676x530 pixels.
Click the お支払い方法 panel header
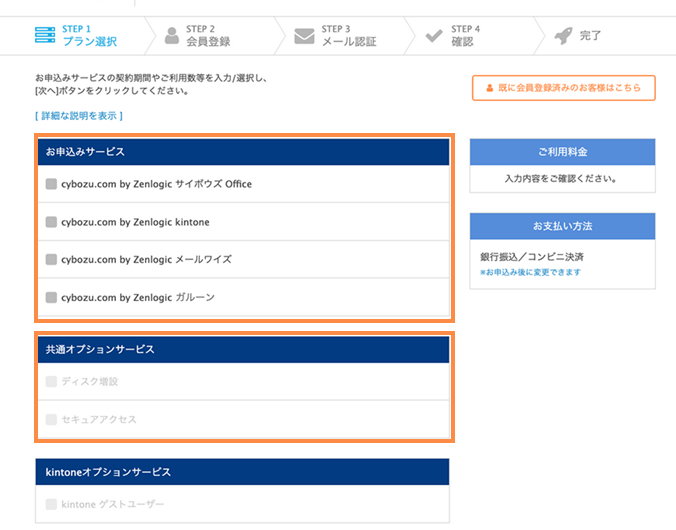click(563, 226)
